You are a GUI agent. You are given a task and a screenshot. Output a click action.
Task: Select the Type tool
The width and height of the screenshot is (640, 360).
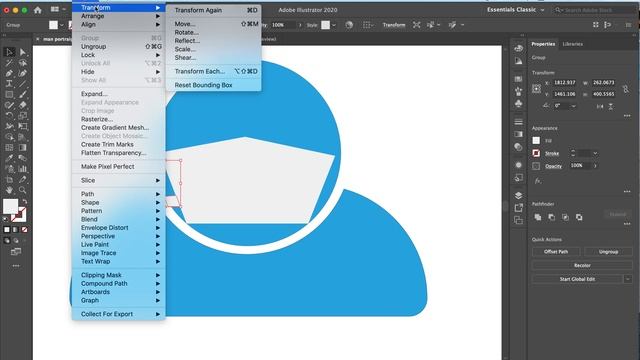pyautogui.click(x=9, y=84)
